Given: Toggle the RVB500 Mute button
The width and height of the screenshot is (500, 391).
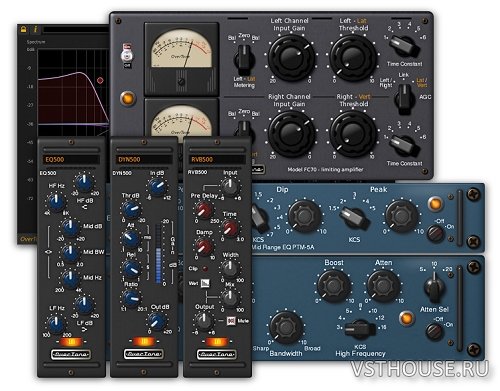Looking at the screenshot, I should (231, 321).
